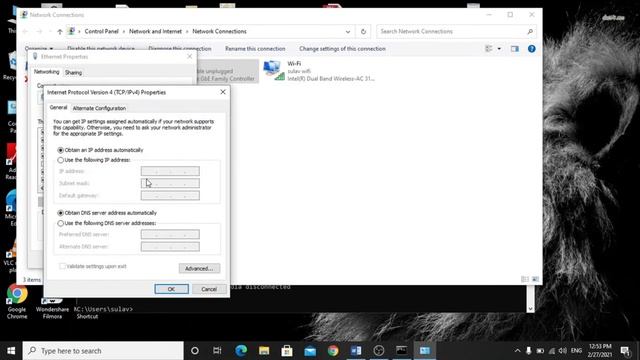Viewport: 640px width, 360px height.
Task: Open the notification center icon
Action: (x=625, y=351)
